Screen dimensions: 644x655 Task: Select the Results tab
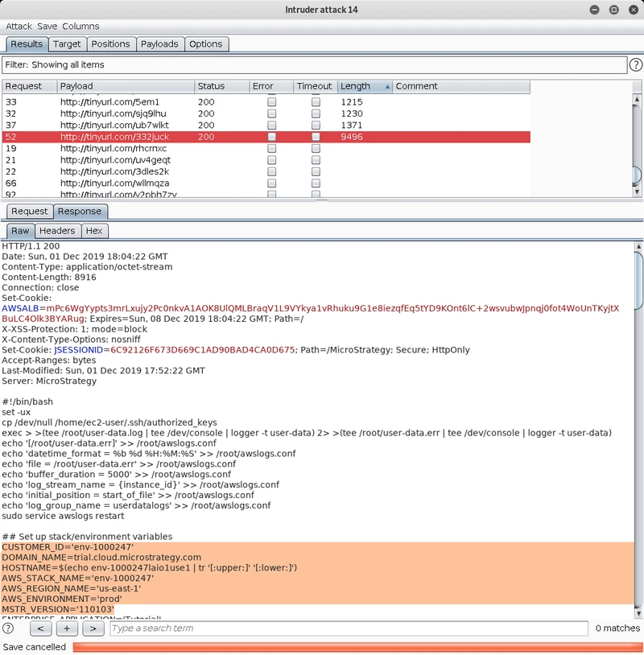click(x=27, y=44)
